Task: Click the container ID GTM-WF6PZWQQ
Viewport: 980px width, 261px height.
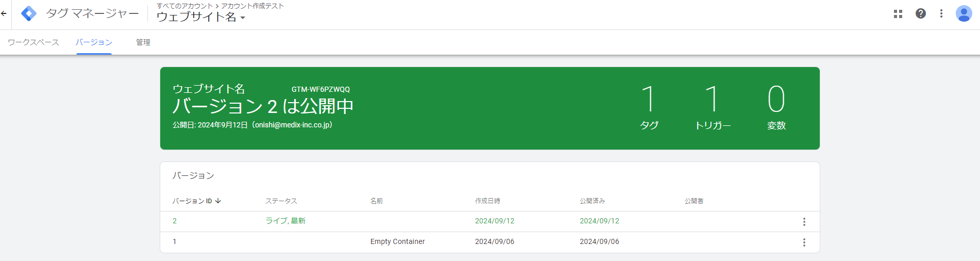Action: (320, 90)
